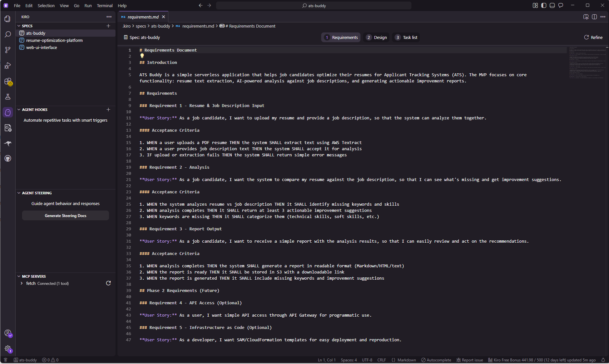Image resolution: width=609 pixels, height=364 pixels.
Task: Switch to the Design tab
Action: point(377,38)
